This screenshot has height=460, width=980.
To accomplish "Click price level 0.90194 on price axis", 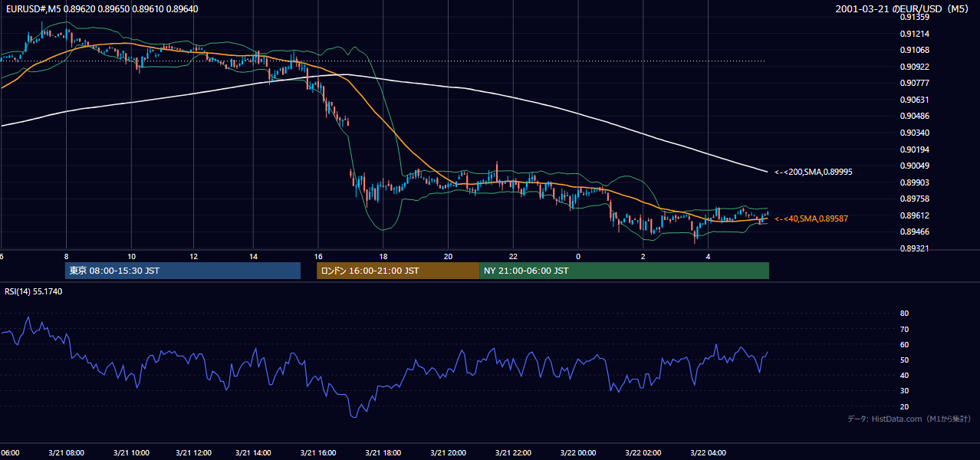I will click(x=915, y=149).
